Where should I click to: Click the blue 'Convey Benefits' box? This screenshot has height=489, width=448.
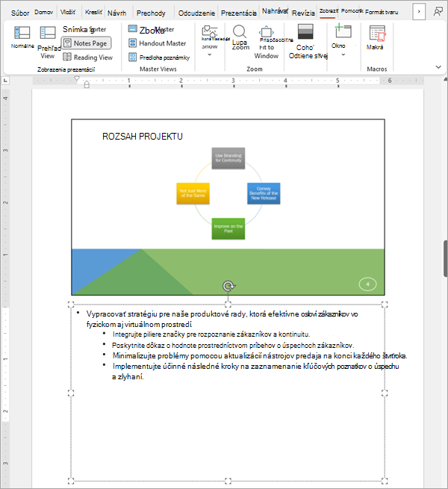click(x=264, y=193)
